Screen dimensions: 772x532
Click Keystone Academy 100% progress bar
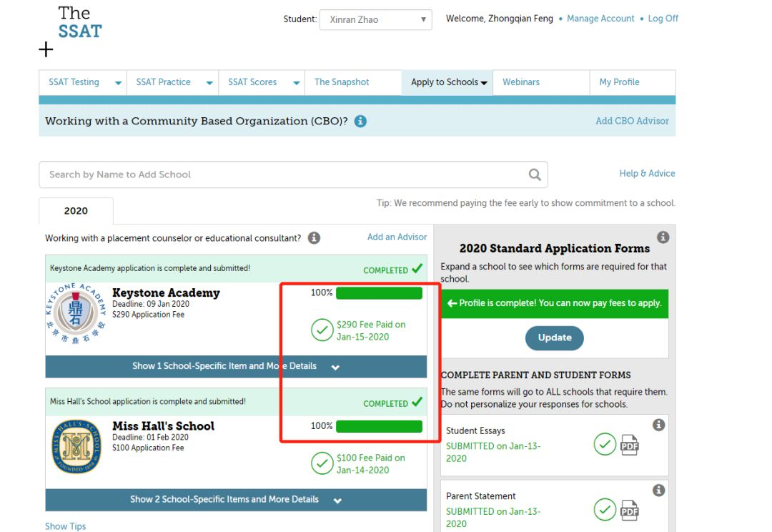pyautogui.click(x=379, y=293)
